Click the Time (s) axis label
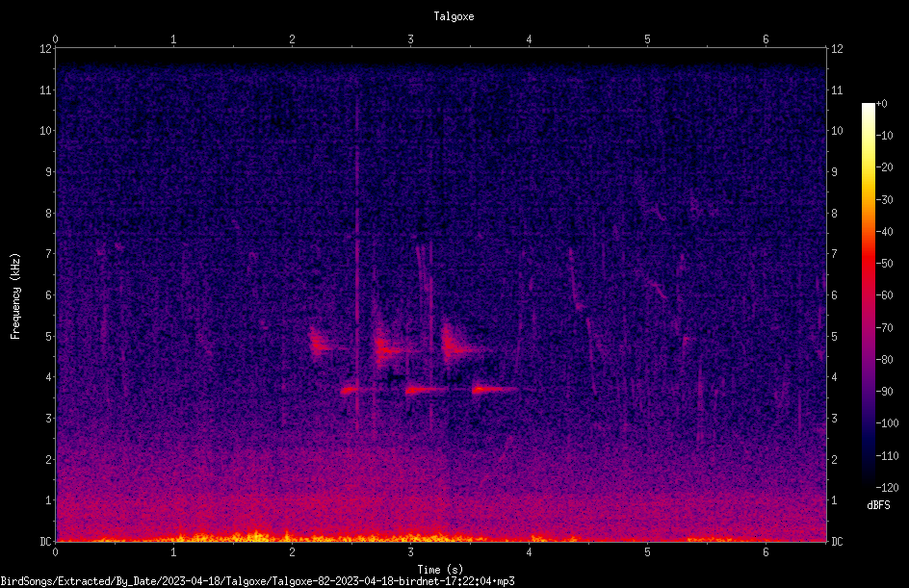Image resolution: width=909 pixels, height=588 pixels. click(440, 570)
